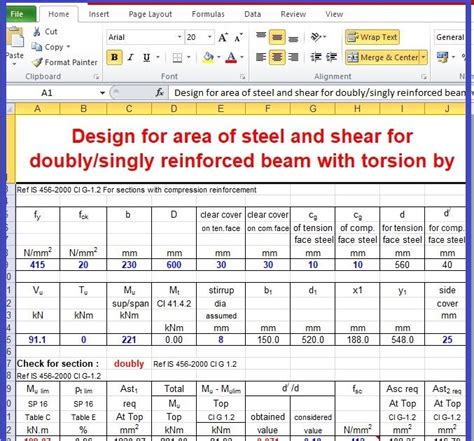Click the Copy icon
Image resolution: width=474 pixels, height=441 pixels.
pos(36,47)
